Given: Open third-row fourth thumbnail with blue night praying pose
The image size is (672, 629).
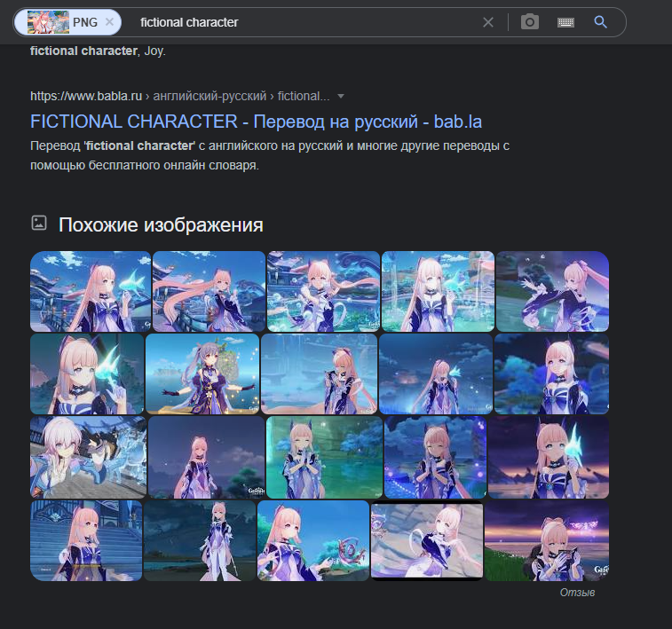Looking at the screenshot, I should click(436, 457).
